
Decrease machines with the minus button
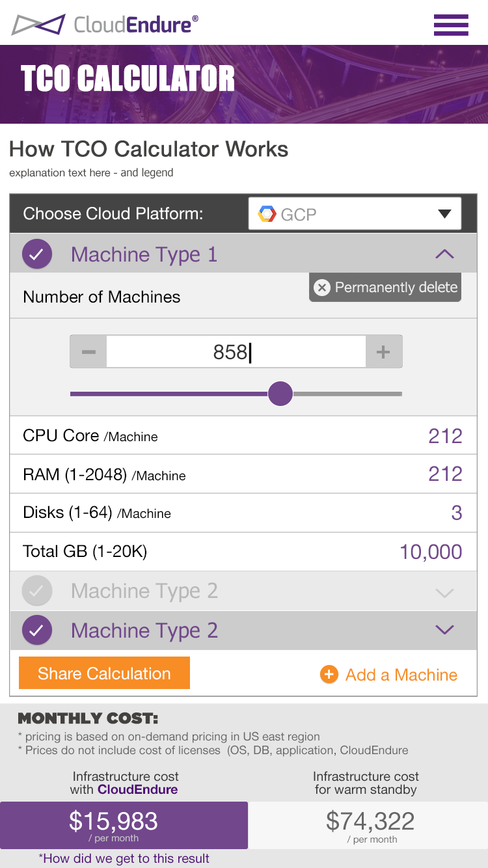pos(88,352)
